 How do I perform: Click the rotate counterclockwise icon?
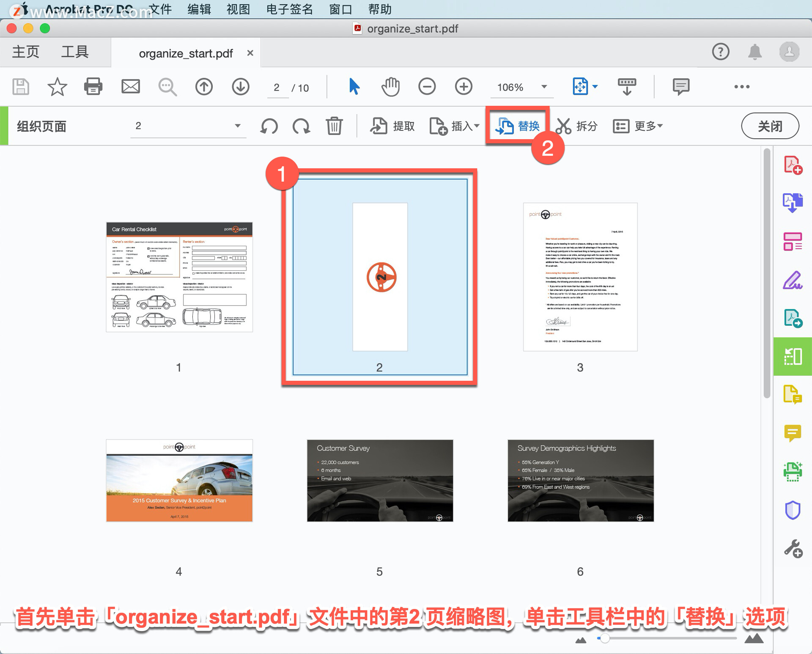click(269, 126)
